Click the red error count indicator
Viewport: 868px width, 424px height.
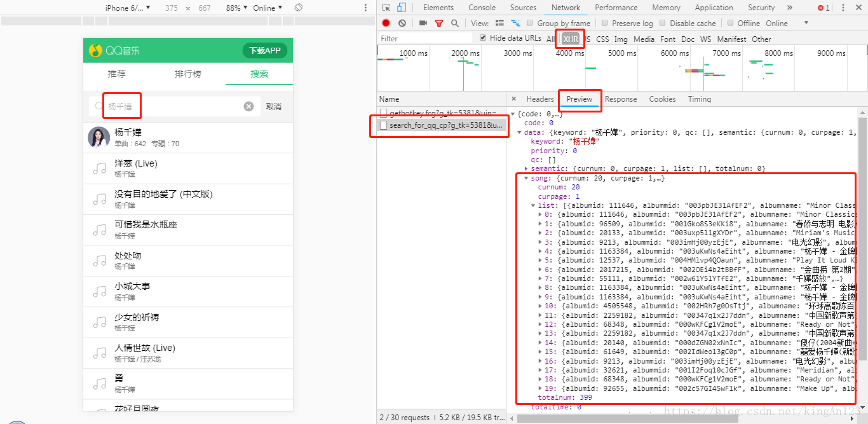824,8
